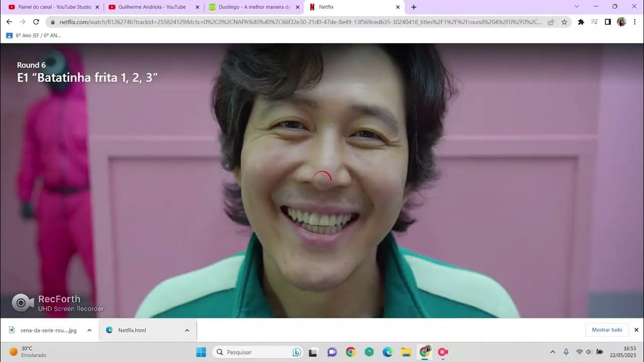Open downloaded Netflix.html file
644x362 pixels.
click(127, 330)
